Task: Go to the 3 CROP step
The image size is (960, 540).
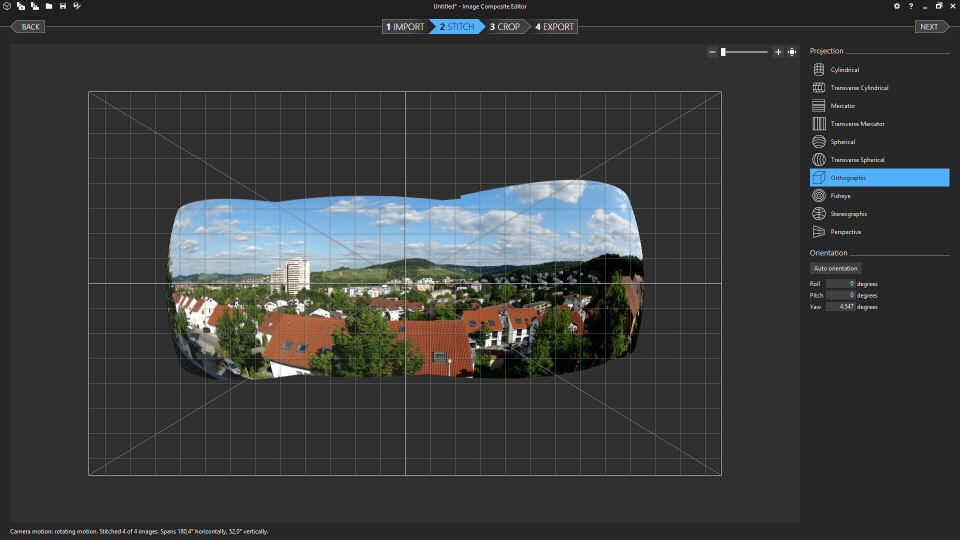Action: click(x=506, y=27)
